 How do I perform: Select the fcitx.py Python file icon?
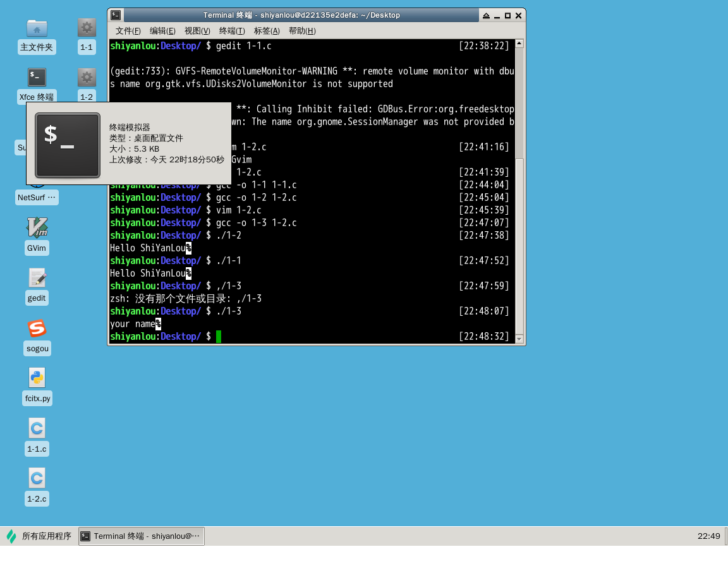click(x=37, y=378)
